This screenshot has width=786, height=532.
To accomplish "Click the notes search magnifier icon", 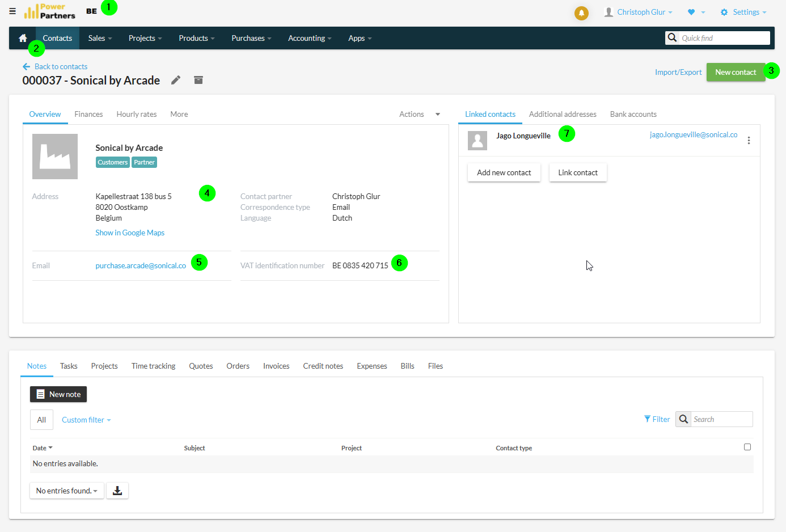I will coord(683,419).
